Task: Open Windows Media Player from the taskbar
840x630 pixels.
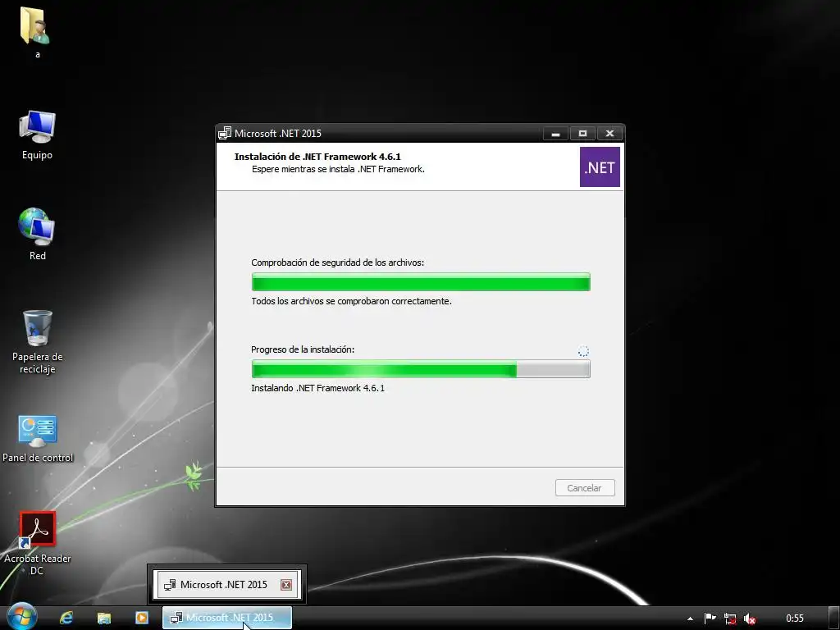Action: 141,618
